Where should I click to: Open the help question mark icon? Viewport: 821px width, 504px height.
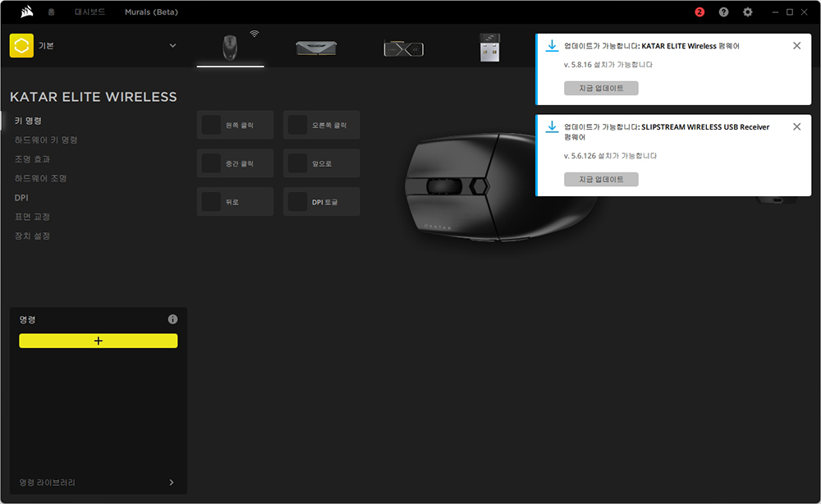[723, 12]
